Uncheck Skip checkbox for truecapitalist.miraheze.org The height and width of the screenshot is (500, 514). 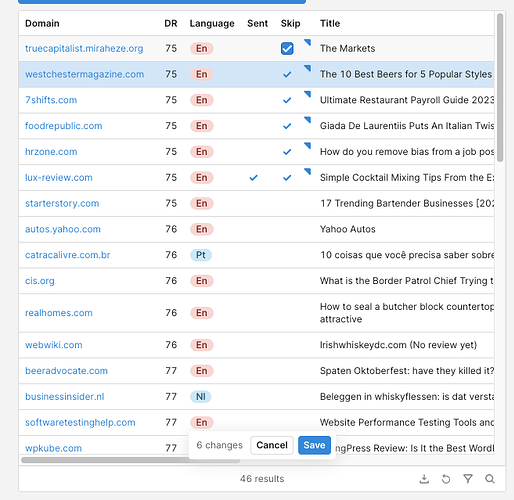[x=287, y=48]
